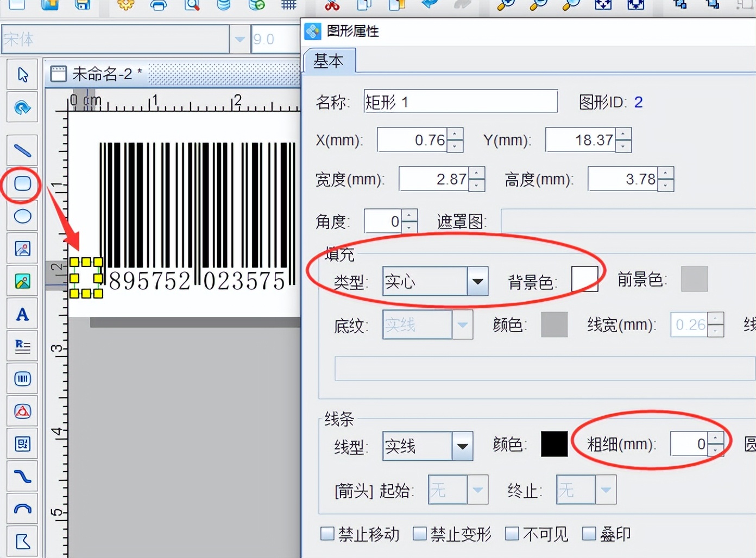Increase the 粗细(mm) value with up arrow
The width and height of the screenshot is (756, 558).
click(716, 439)
